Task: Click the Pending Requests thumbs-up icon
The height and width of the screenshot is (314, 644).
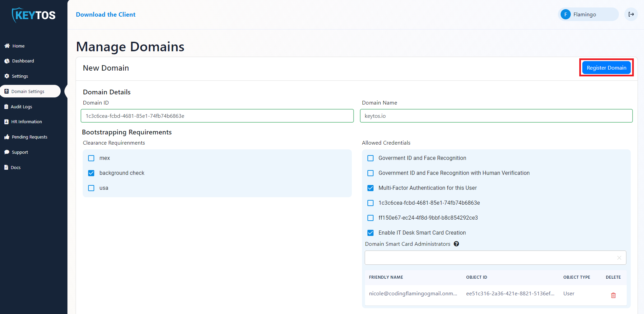Action: pyautogui.click(x=7, y=137)
